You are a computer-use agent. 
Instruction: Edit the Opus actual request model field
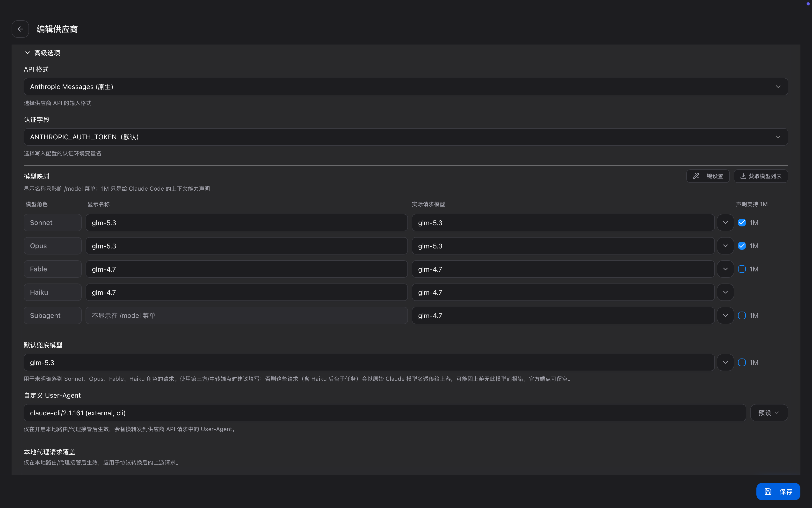coord(563,246)
